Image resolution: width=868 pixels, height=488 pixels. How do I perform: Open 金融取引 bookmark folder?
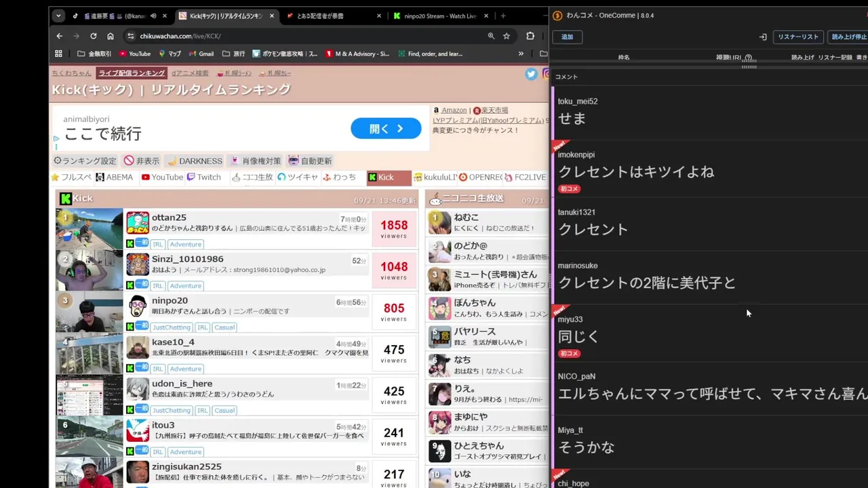click(x=94, y=54)
